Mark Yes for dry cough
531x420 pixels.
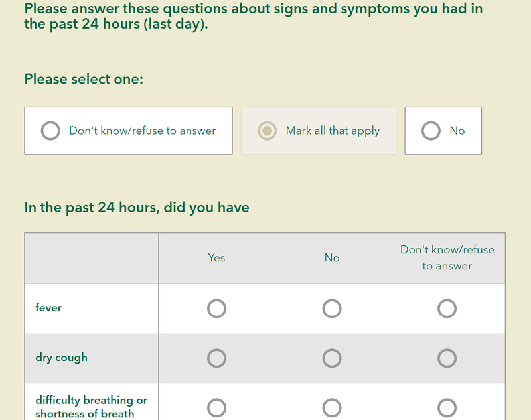pyautogui.click(x=216, y=358)
